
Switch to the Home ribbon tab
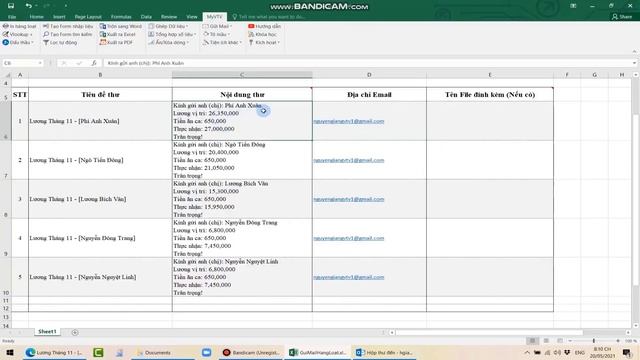36,17
